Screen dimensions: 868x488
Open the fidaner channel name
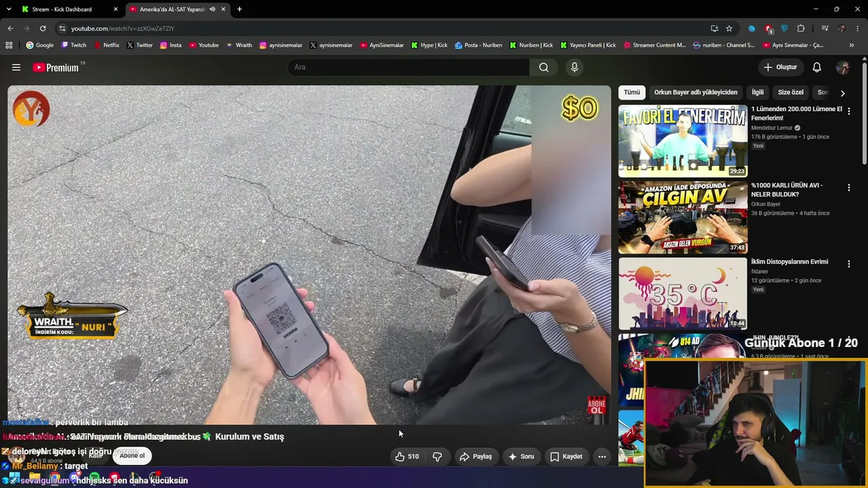click(x=759, y=272)
